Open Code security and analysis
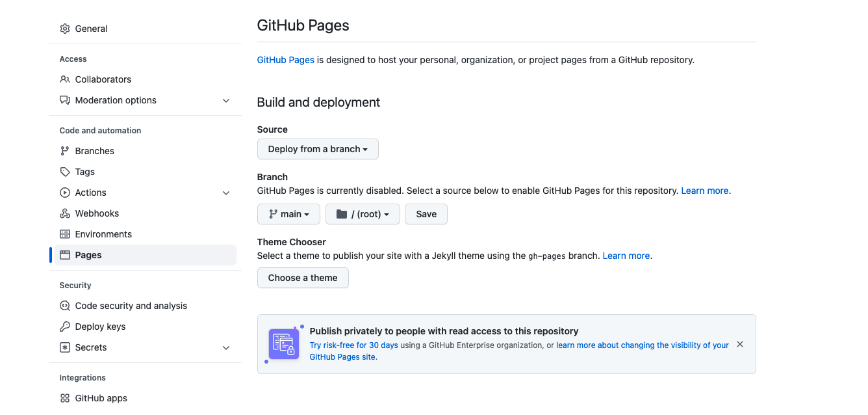 point(146,306)
